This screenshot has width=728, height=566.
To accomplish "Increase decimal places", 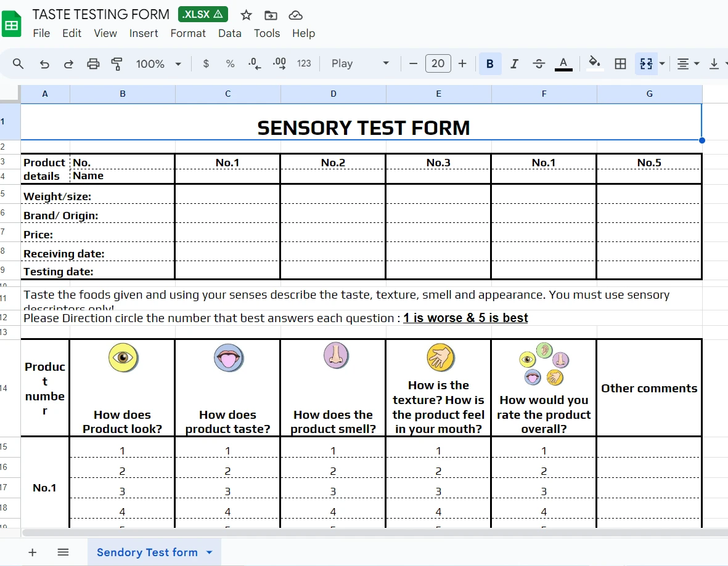I will click(279, 63).
